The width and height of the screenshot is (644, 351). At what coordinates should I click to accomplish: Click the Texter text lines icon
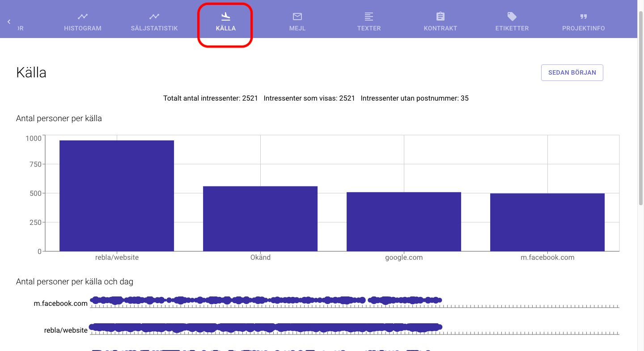coord(369,17)
